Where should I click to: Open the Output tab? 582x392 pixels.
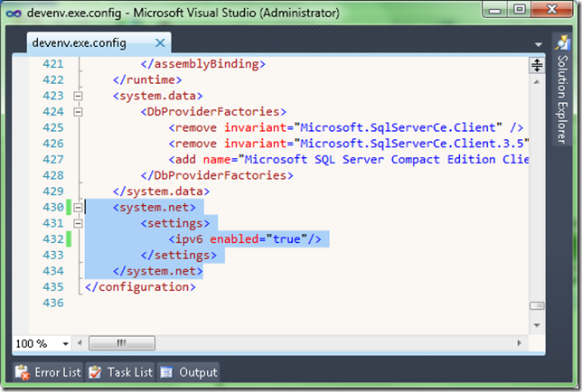[x=189, y=372]
